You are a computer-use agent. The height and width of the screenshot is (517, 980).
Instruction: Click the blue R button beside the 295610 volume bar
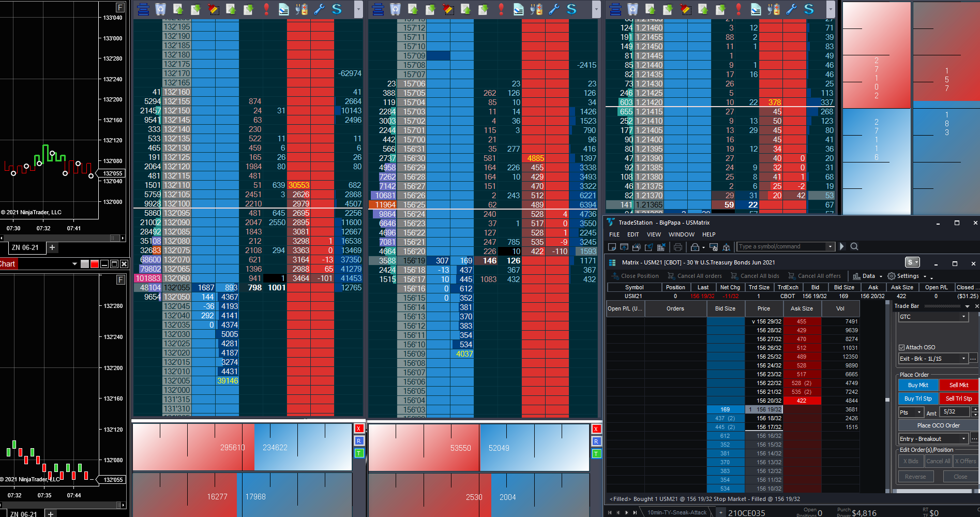click(x=359, y=441)
